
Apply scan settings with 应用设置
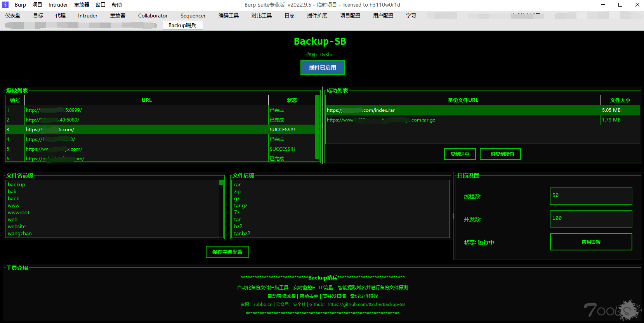coord(591,242)
